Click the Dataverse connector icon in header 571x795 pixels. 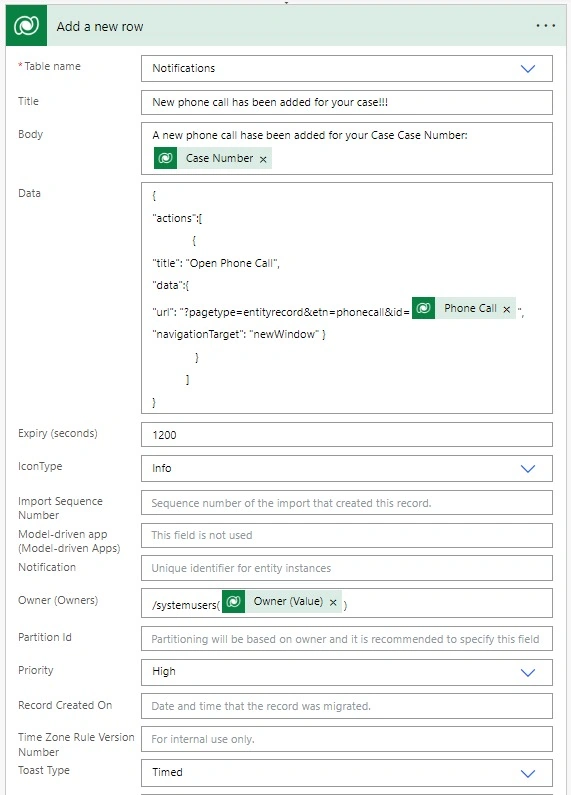point(26,25)
